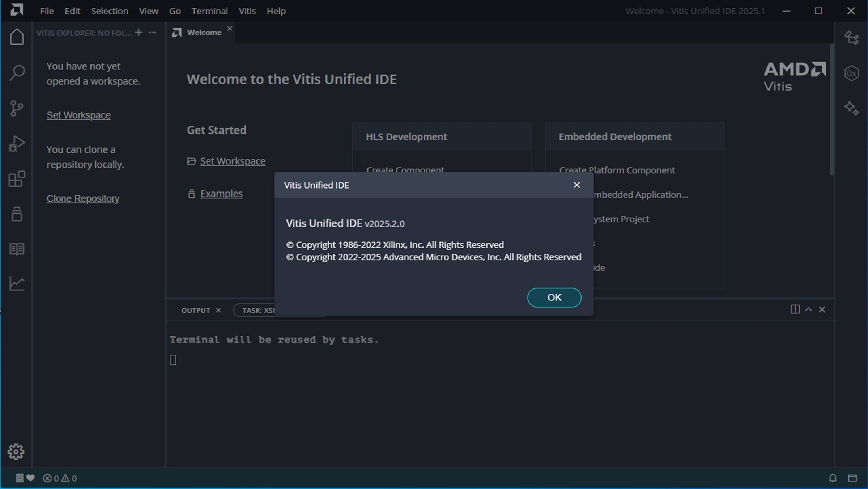Maximize the output panel with chevron
This screenshot has width=868, height=489.
click(x=808, y=309)
